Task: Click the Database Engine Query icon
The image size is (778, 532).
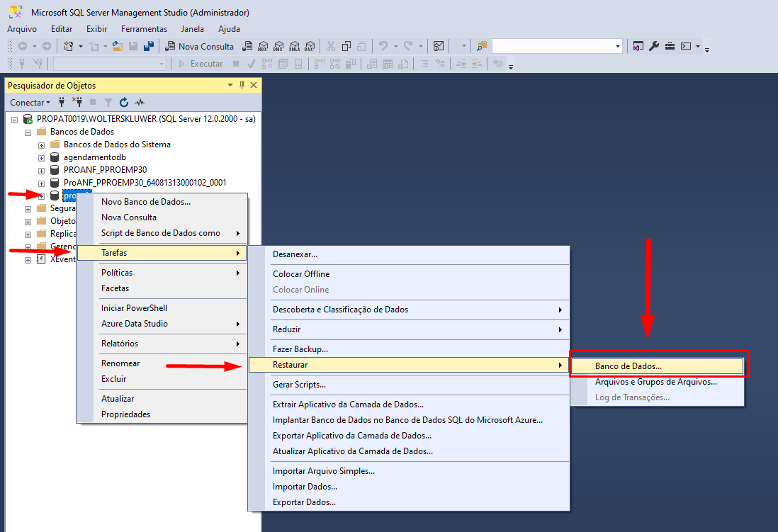Action: coord(247,46)
